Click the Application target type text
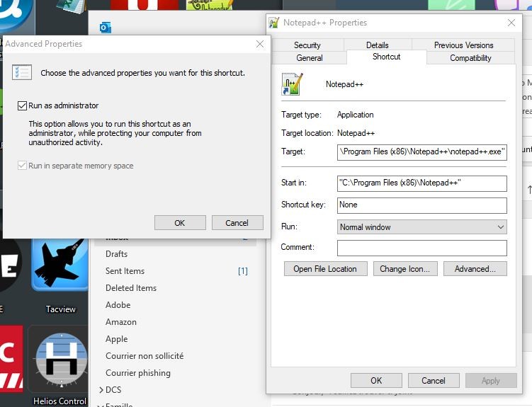 point(355,115)
